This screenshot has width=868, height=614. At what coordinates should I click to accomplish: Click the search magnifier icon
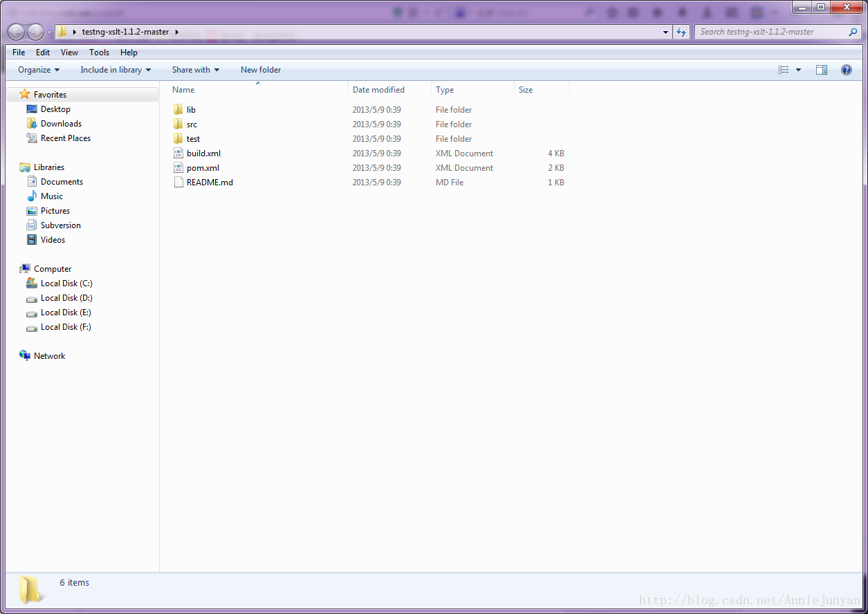(x=853, y=32)
